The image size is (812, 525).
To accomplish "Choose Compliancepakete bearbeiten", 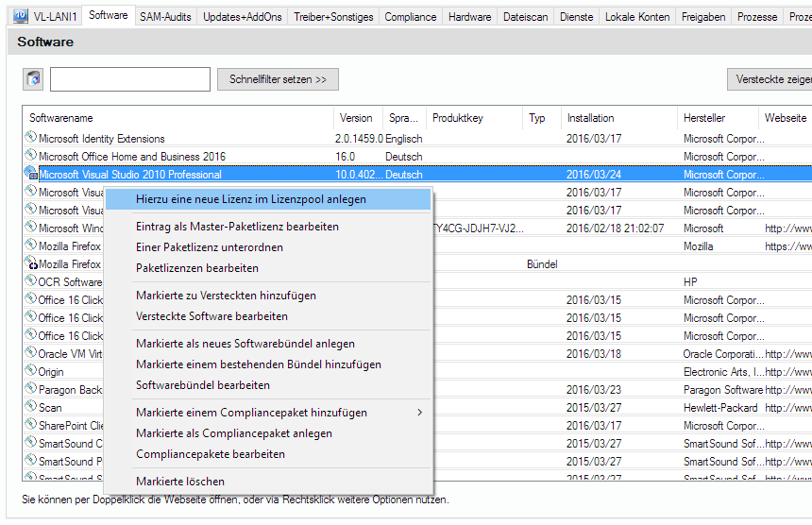I will tap(268, 454).
